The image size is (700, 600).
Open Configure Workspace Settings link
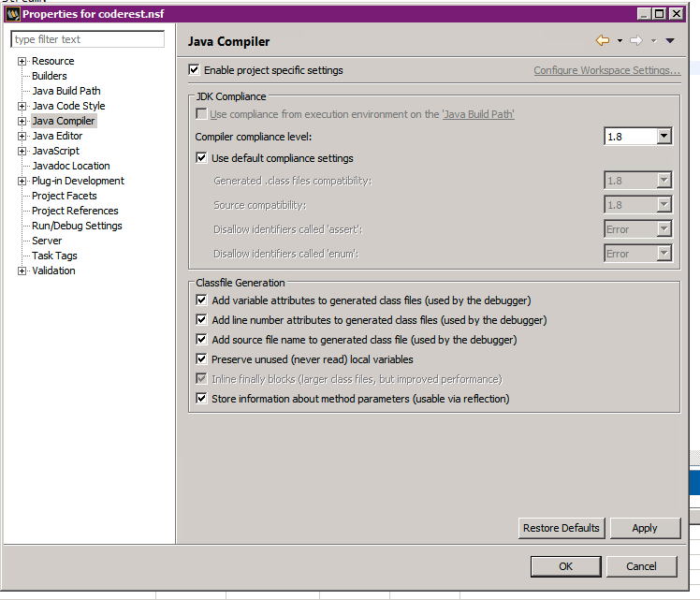(x=606, y=70)
